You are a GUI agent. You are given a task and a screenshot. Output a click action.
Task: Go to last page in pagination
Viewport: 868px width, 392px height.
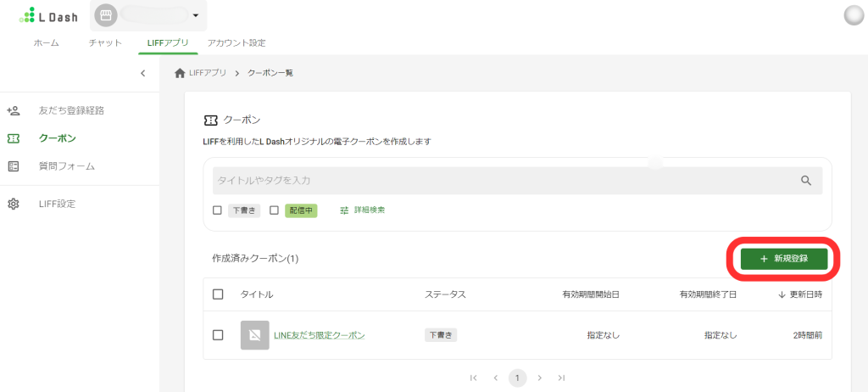[561, 378]
